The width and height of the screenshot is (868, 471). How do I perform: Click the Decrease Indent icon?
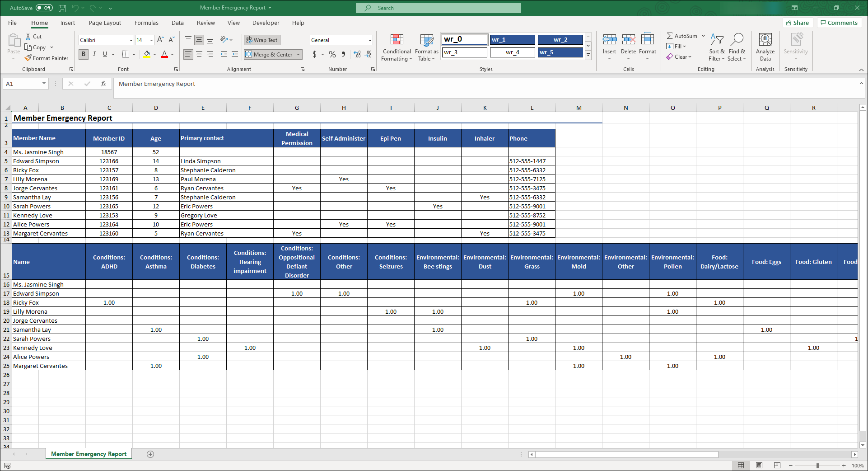[x=224, y=54]
